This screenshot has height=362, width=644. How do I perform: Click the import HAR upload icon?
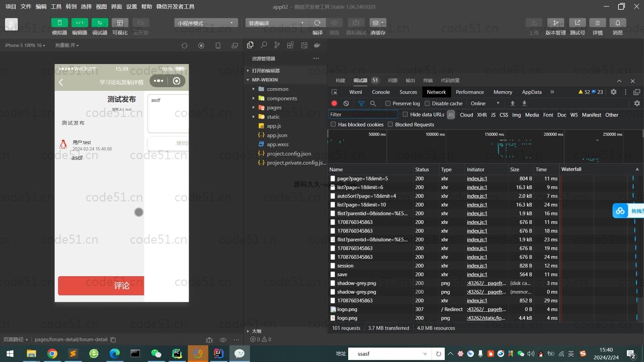click(512, 104)
